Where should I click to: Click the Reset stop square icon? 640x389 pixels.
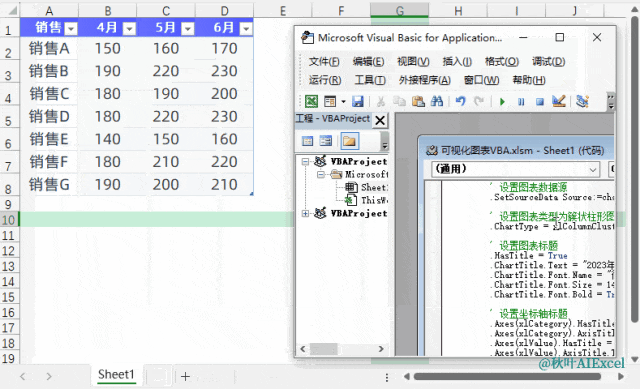(540, 101)
